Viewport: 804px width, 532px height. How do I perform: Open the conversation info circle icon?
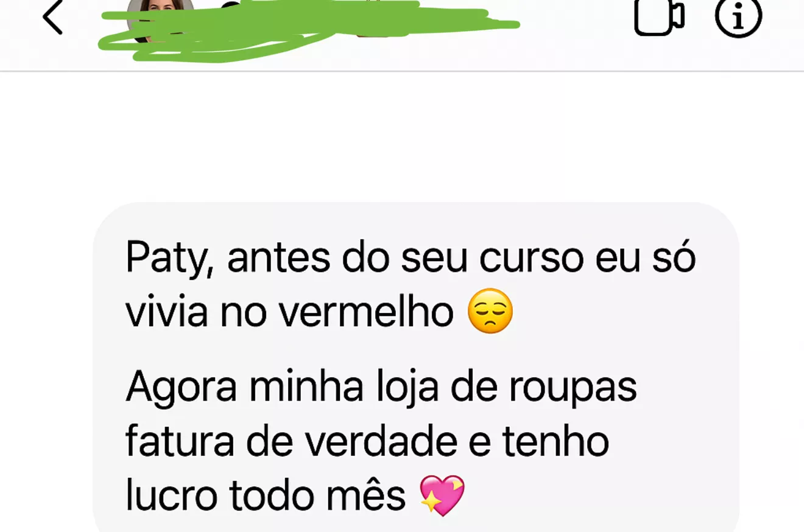(738, 18)
